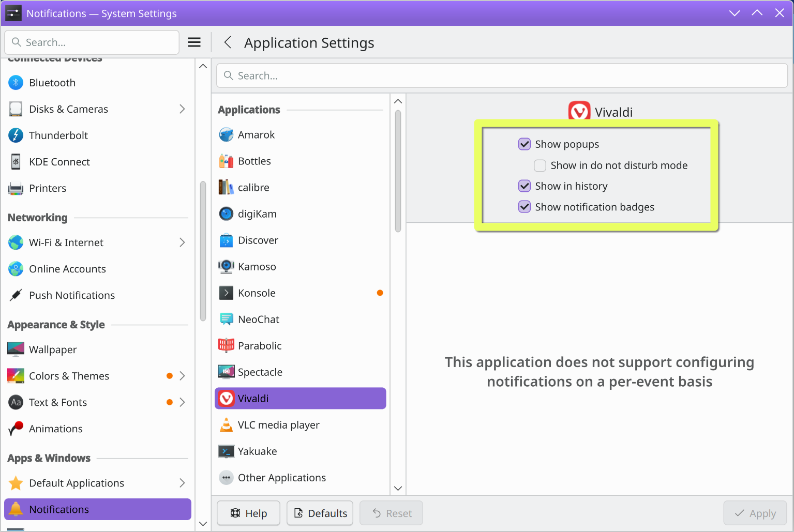The width and height of the screenshot is (794, 532).
Task: Choose the digiKam icon
Action: [x=226, y=214]
